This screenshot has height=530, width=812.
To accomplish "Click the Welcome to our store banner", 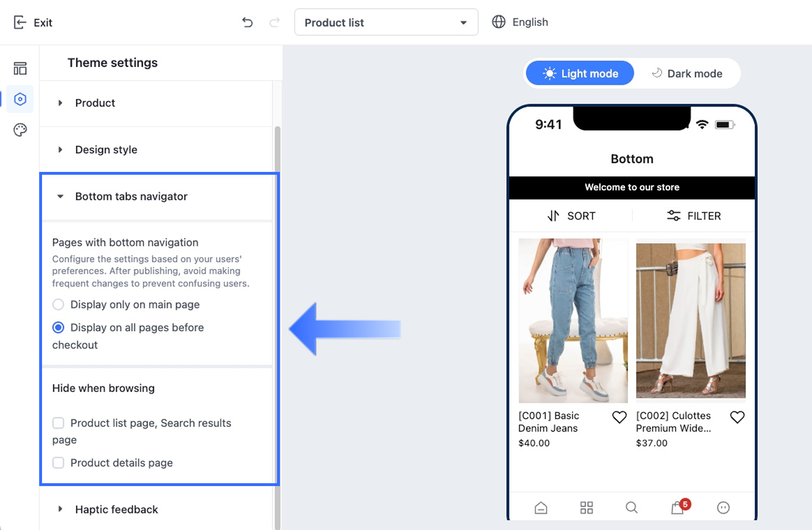I will [632, 188].
